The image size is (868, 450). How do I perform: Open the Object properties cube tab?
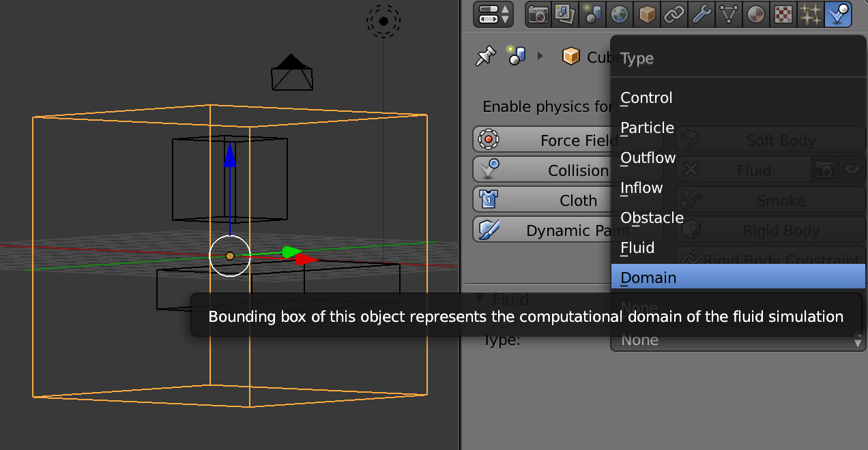click(647, 14)
